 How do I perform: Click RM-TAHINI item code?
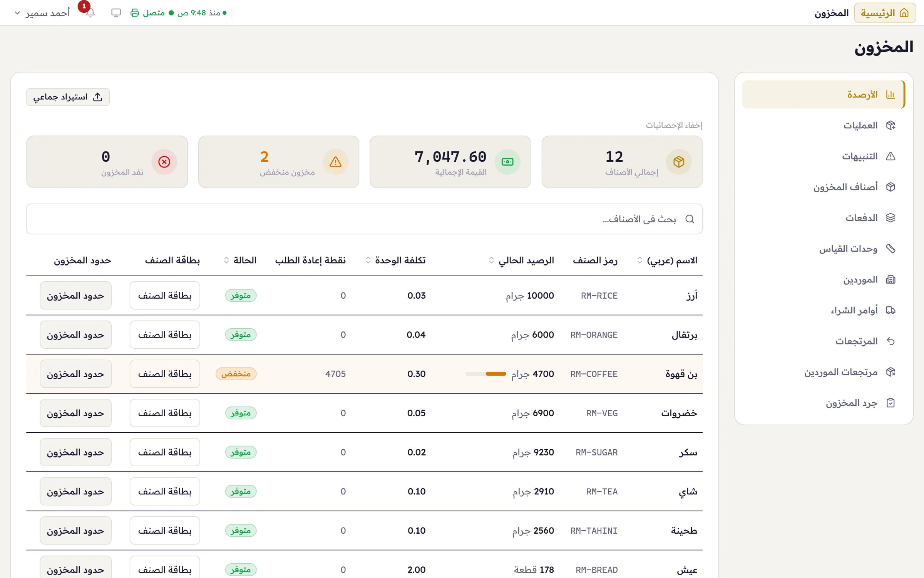tap(594, 531)
